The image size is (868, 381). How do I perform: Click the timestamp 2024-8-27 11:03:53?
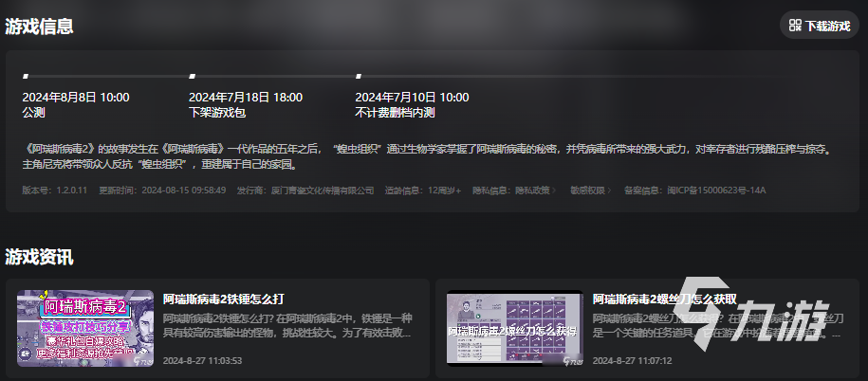click(203, 360)
